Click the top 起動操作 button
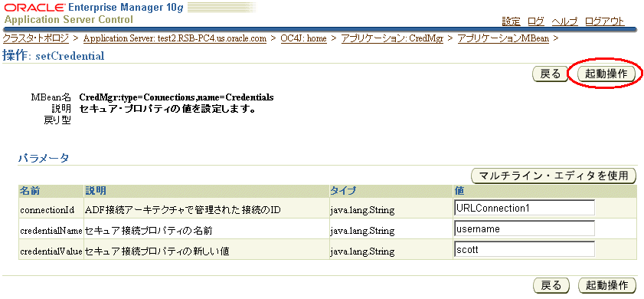Screen dimensions: 644x299 click(x=606, y=74)
